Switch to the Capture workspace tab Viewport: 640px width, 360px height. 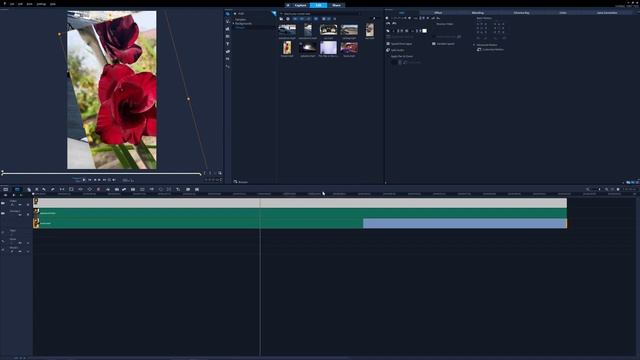pyautogui.click(x=300, y=5)
